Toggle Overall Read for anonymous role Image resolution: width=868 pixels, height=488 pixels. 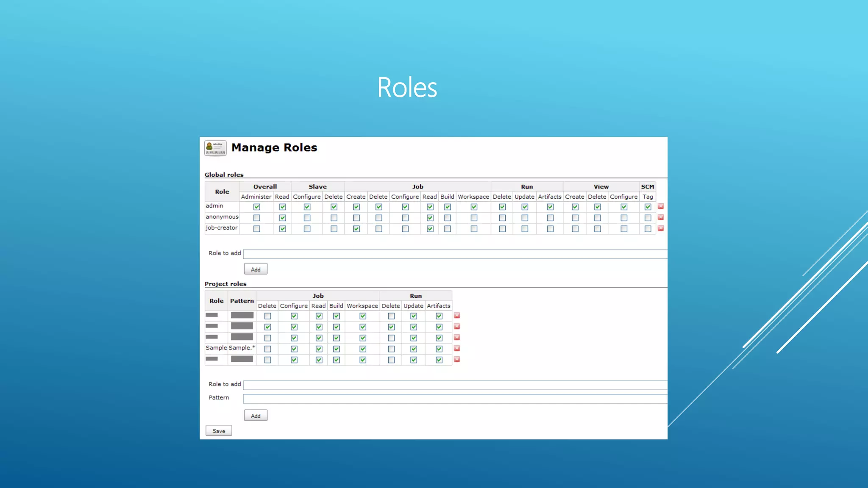click(283, 218)
